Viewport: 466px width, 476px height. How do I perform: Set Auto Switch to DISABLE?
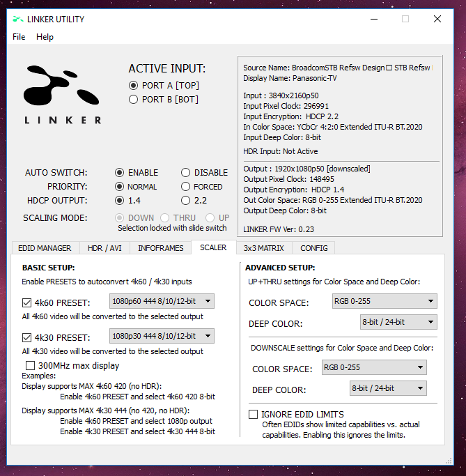coord(186,173)
